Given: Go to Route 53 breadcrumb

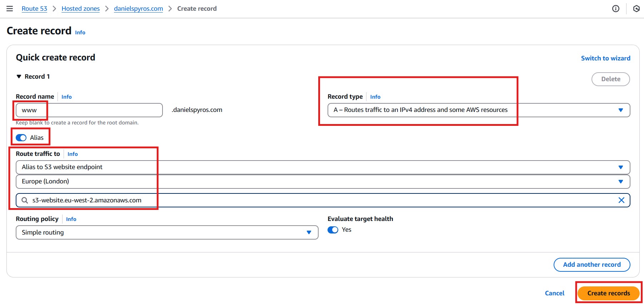Looking at the screenshot, I should (x=34, y=9).
